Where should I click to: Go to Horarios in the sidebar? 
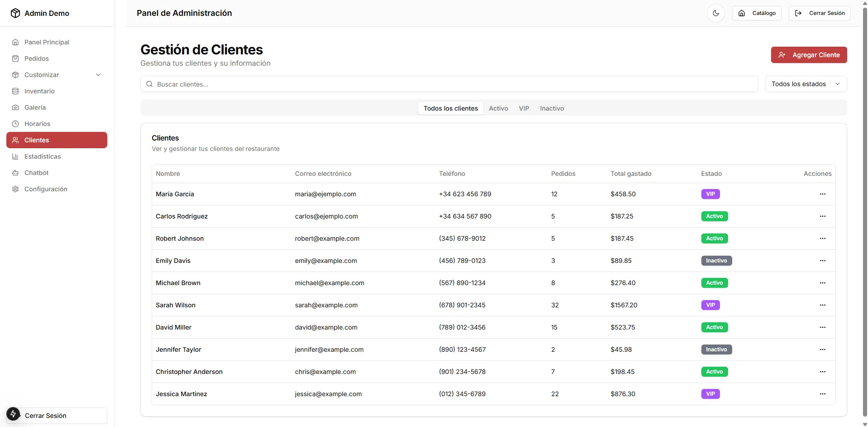(37, 124)
